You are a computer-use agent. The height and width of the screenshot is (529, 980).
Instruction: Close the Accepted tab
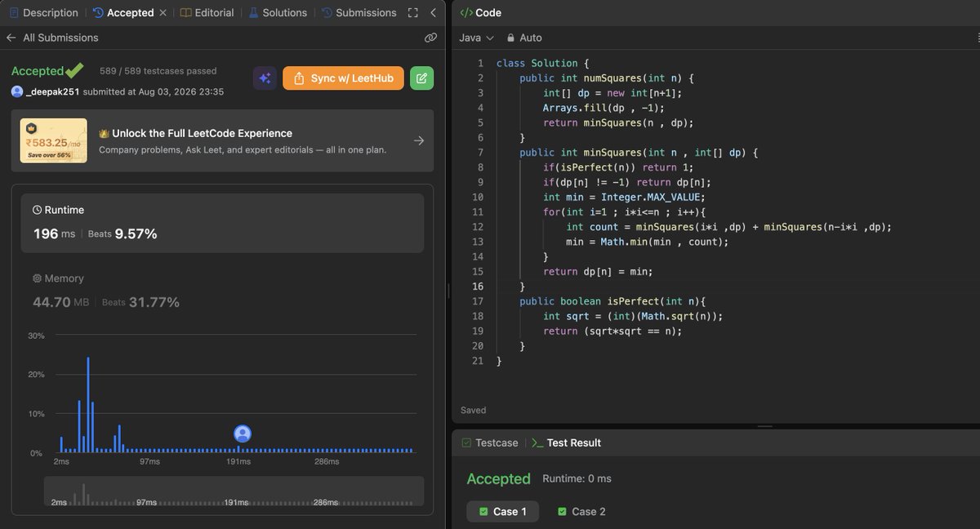(x=163, y=13)
